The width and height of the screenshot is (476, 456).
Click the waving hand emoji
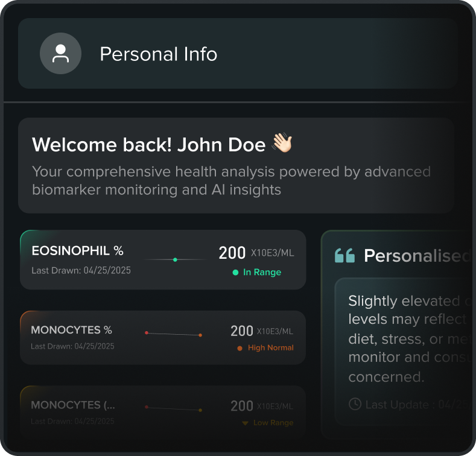point(282,144)
